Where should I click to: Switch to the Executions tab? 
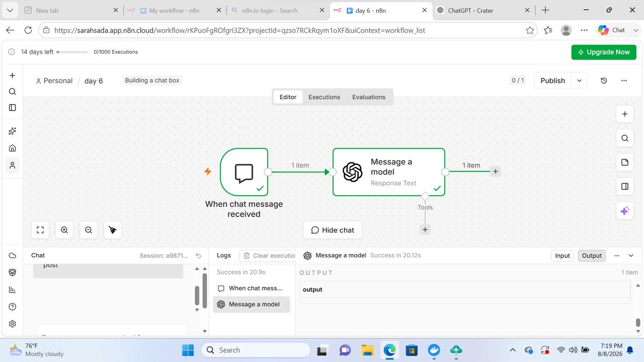coord(324,97)
